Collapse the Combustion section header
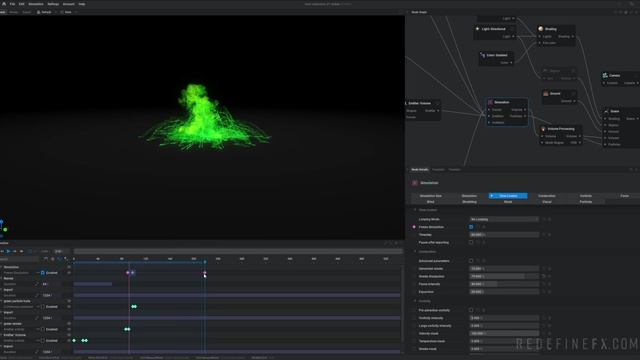 (x=415, y=252)
